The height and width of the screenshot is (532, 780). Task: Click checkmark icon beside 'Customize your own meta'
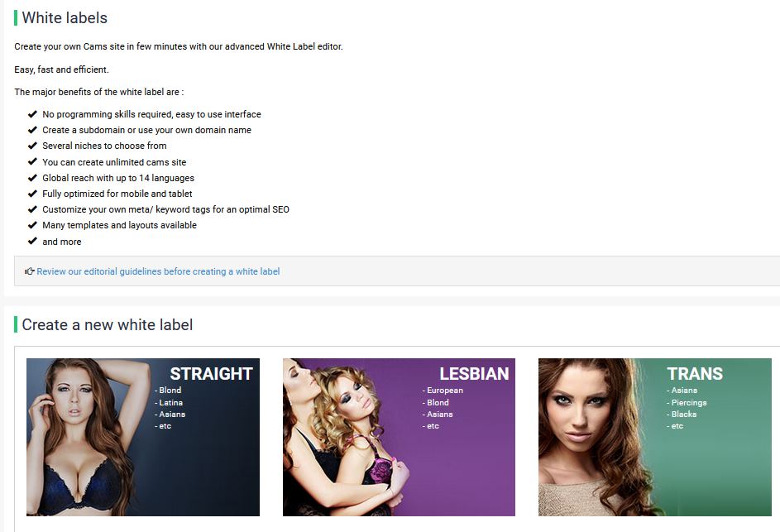32,209
